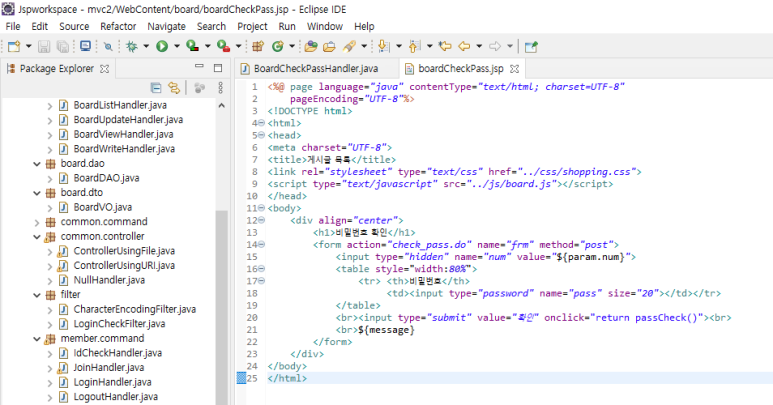Image resolution: width=773 pixels, height=405 pixels.
Task: Click the New file wizard icon
Action: 14,46
